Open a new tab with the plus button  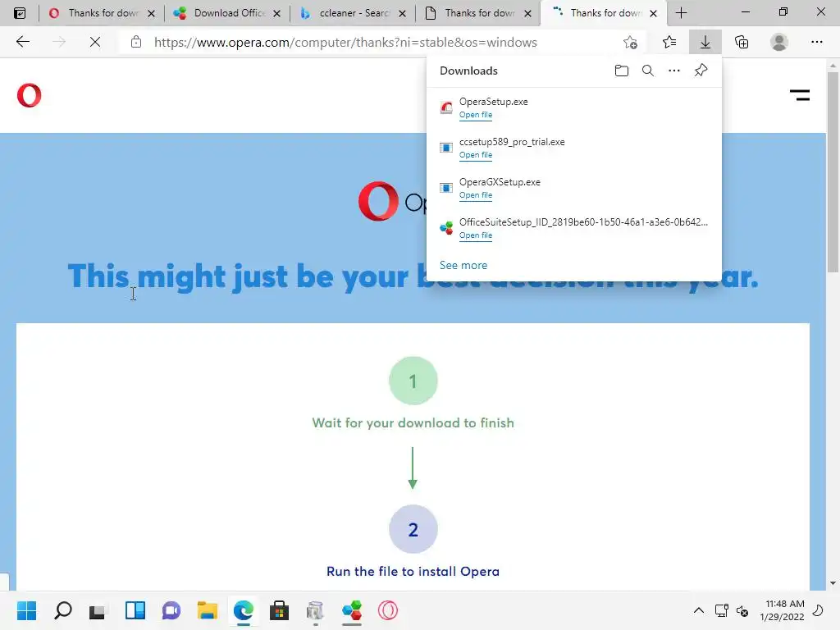[681, 13]
